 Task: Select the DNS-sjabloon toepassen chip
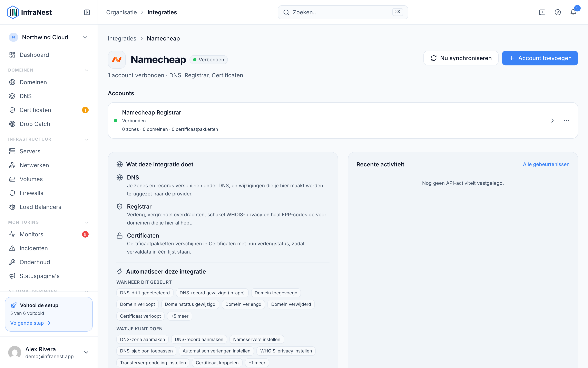pyautogui.click(x=146, y=351)
